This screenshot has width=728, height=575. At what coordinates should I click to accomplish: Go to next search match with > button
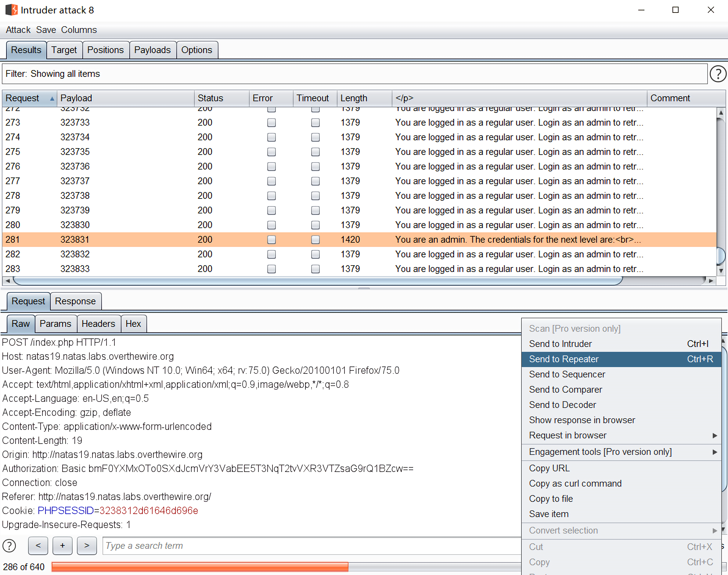coord(87,546)
